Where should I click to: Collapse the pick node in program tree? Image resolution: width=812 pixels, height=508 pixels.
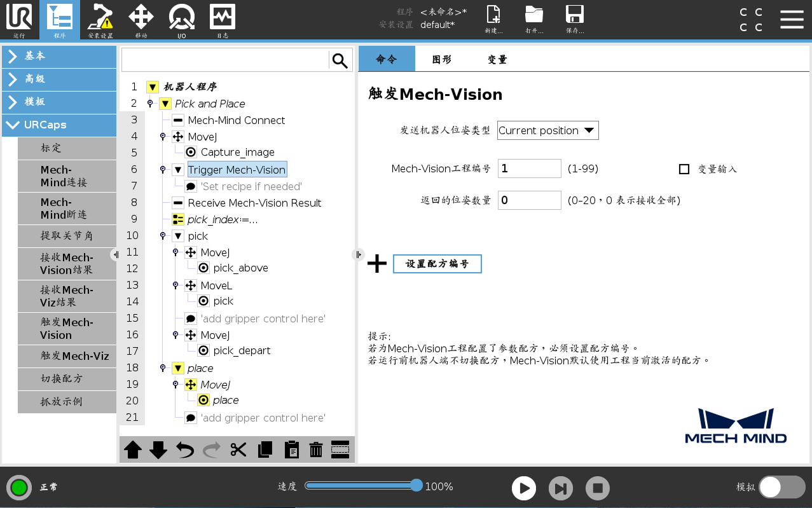[x=179, y=235]
